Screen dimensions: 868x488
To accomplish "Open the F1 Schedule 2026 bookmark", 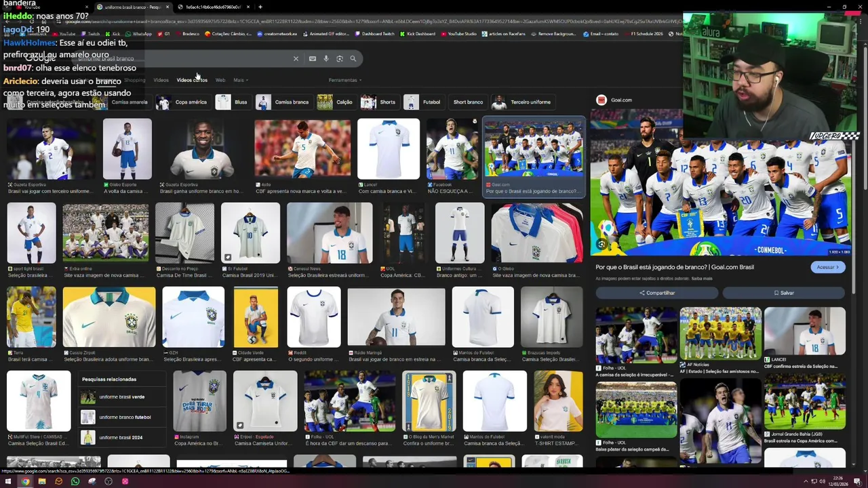I will tap(644, 34).
